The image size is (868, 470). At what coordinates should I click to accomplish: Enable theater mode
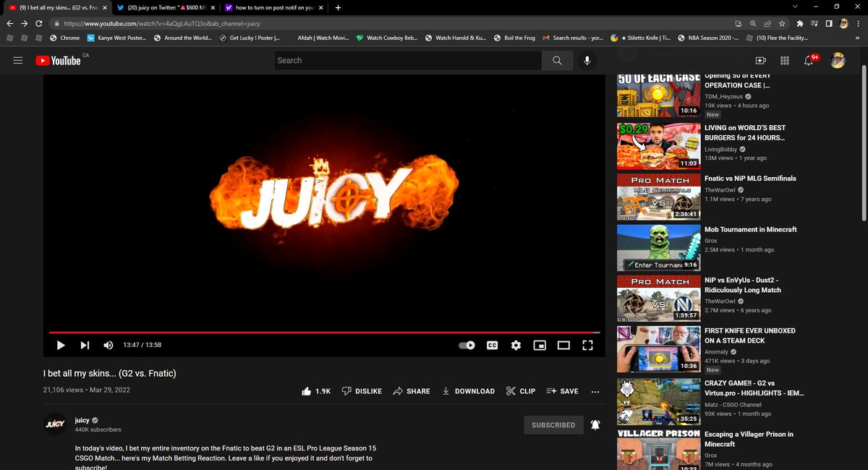(563, 346)
